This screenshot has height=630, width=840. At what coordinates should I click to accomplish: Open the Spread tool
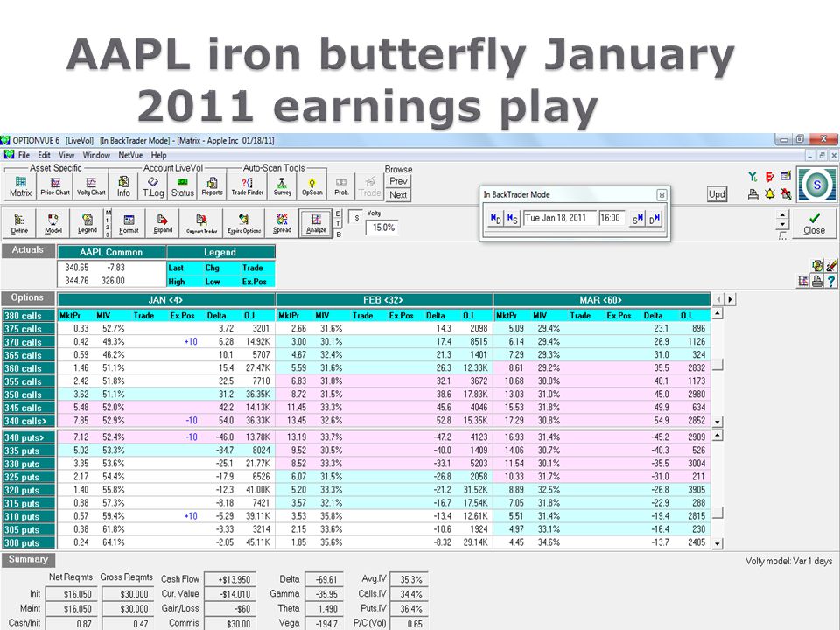[282, 223]
